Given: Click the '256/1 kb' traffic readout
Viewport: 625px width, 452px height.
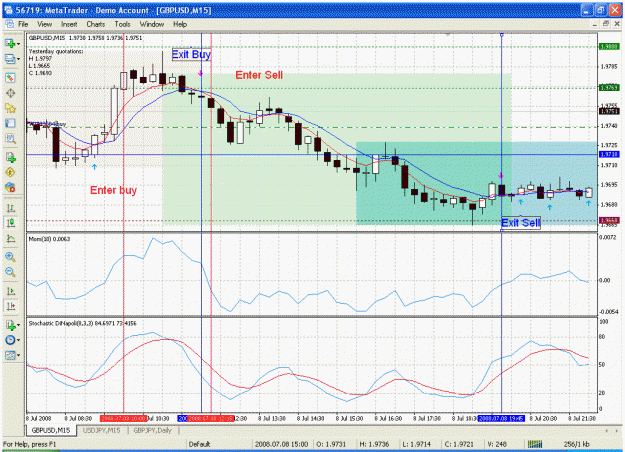Looking at the screenshot, I should coord(576,444).
